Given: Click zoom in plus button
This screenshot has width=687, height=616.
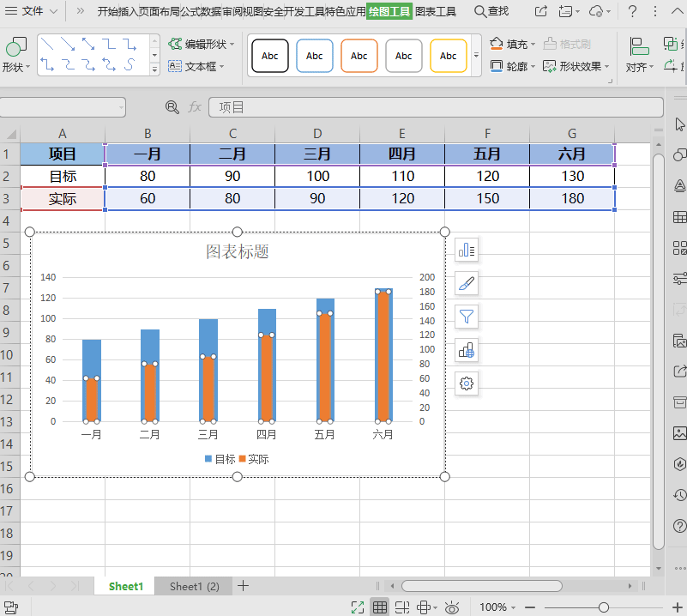Looking at the screenshot, I should coord(677,607).
